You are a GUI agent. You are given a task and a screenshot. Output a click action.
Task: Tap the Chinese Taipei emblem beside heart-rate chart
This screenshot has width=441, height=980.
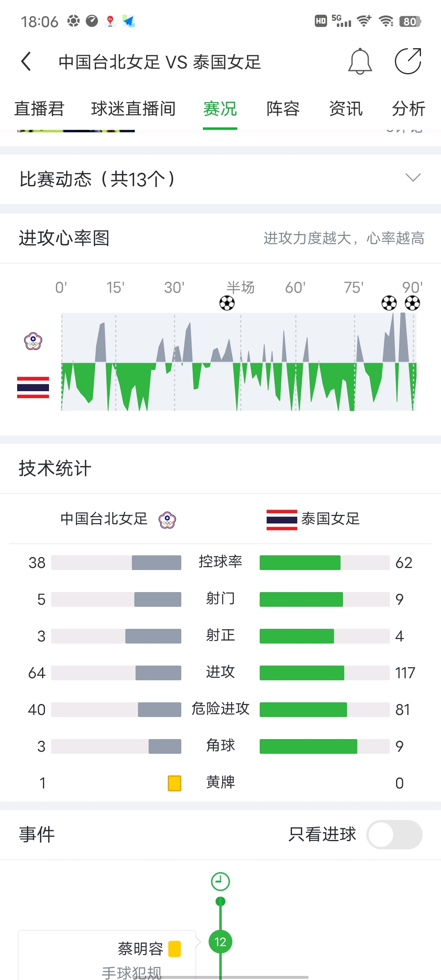click(33, 341)
